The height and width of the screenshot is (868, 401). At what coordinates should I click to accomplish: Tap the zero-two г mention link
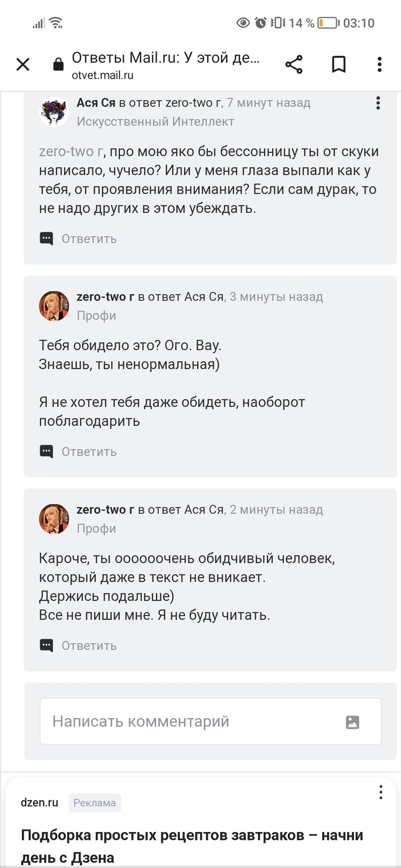[71, 152]
